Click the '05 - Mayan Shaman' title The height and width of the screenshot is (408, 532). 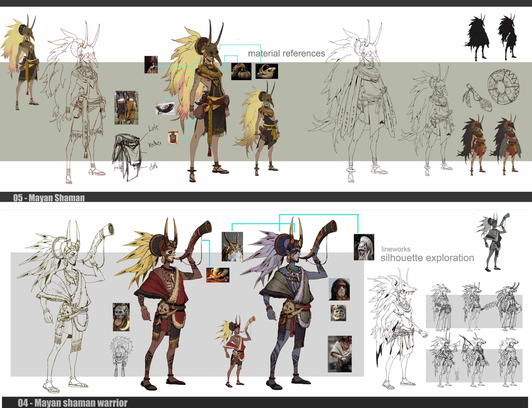tap(49, 198)
